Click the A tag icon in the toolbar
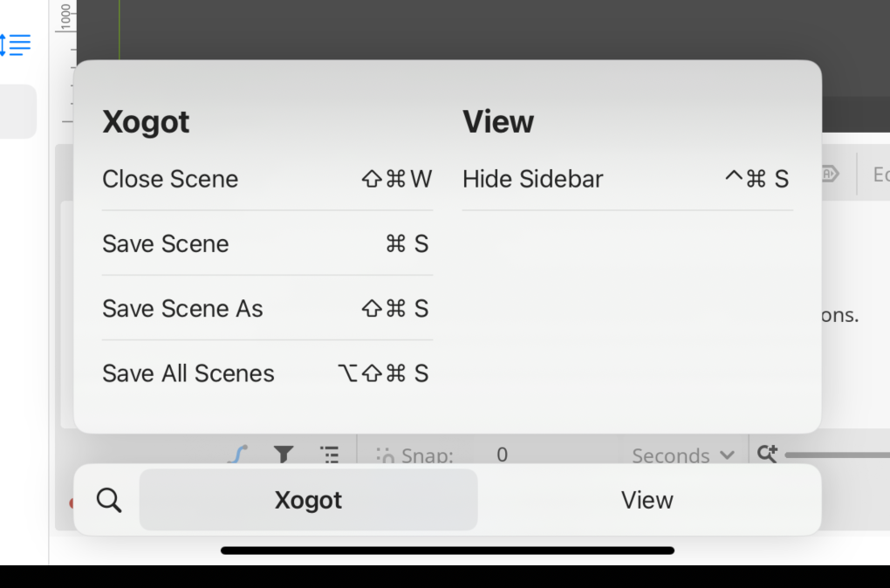890x588 pixels. pyautogui.click(x=831, y=174)
